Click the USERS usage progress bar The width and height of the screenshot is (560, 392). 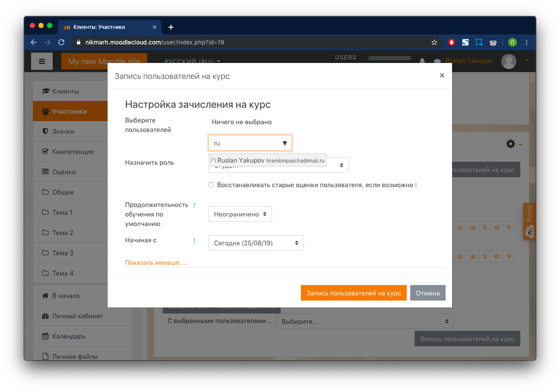(x=389, y=58)
